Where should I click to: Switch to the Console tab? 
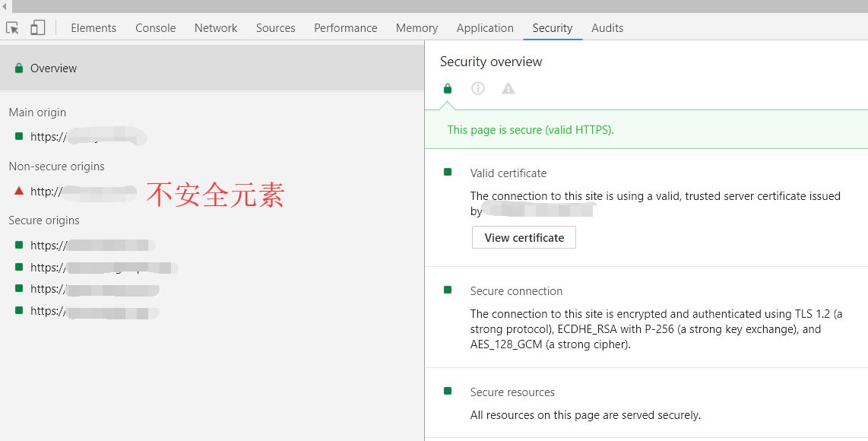pos(155,28)
